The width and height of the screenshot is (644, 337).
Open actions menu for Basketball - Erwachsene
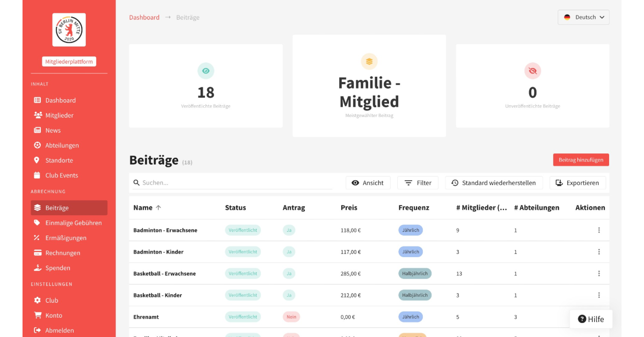point(599,274)
